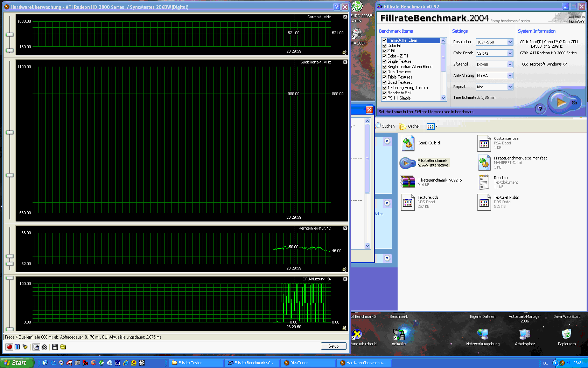The image size is (588, 368).
Task: Uncheck the Triple Textures benchmark item
Action: [384, 77]
